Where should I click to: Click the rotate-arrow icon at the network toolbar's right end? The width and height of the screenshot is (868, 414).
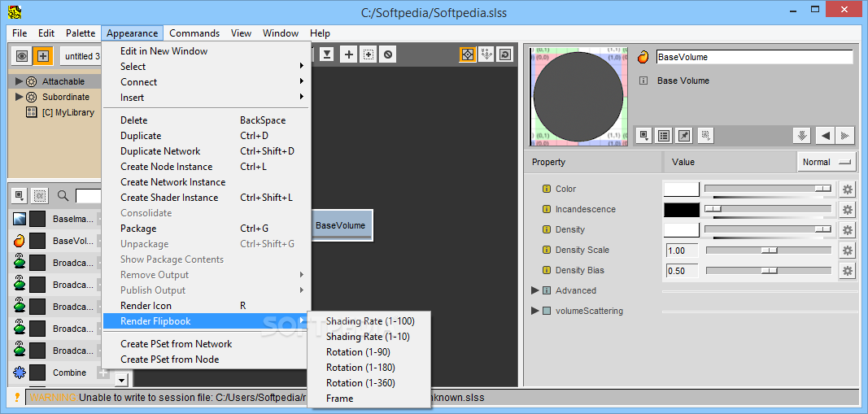505,54
